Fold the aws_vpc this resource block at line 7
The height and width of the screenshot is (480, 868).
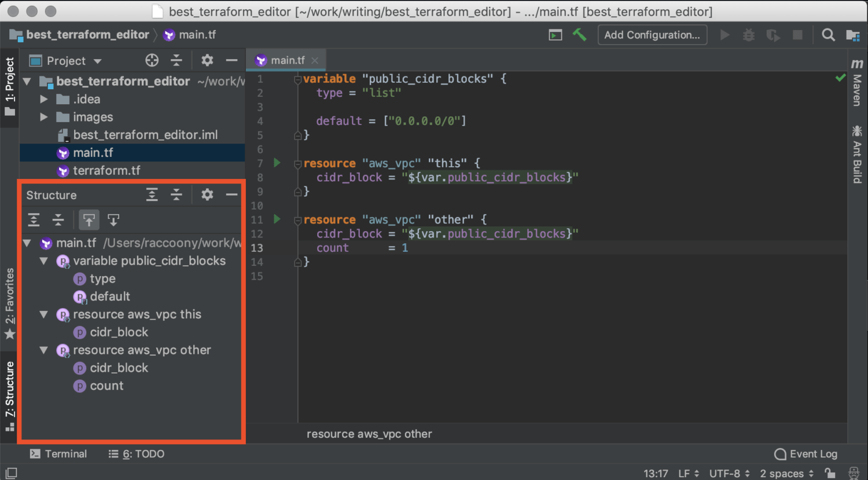(297, 163)
